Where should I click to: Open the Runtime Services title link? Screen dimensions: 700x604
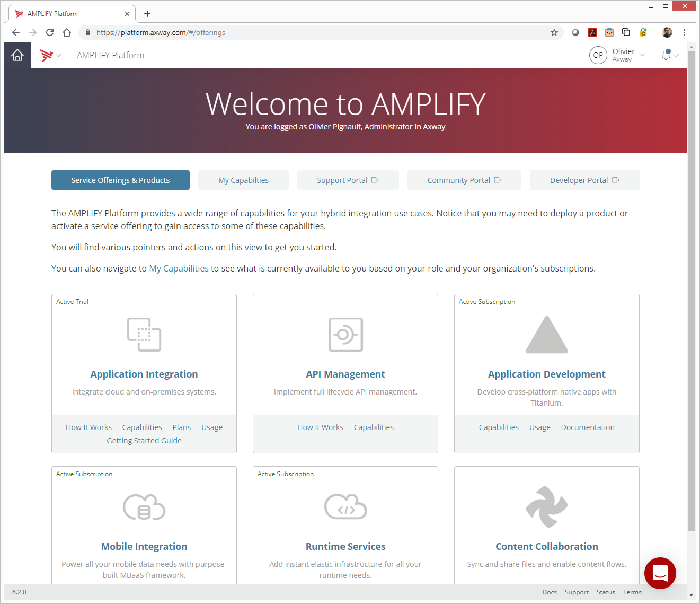pyautogui.click(x=345, y=546)
